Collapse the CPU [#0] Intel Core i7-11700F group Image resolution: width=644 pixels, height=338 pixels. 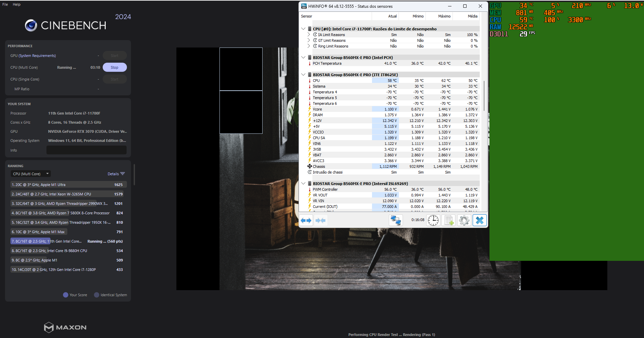point(303,29)
